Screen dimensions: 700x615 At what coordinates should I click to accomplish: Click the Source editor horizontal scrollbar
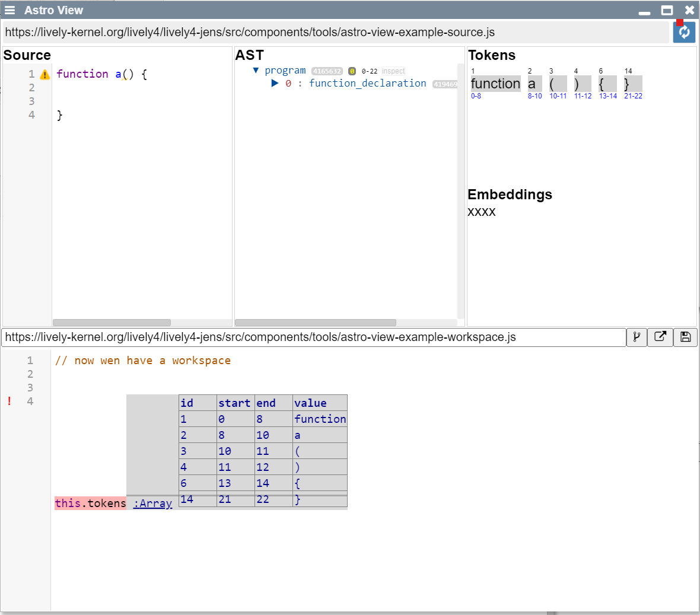(112, 323)
